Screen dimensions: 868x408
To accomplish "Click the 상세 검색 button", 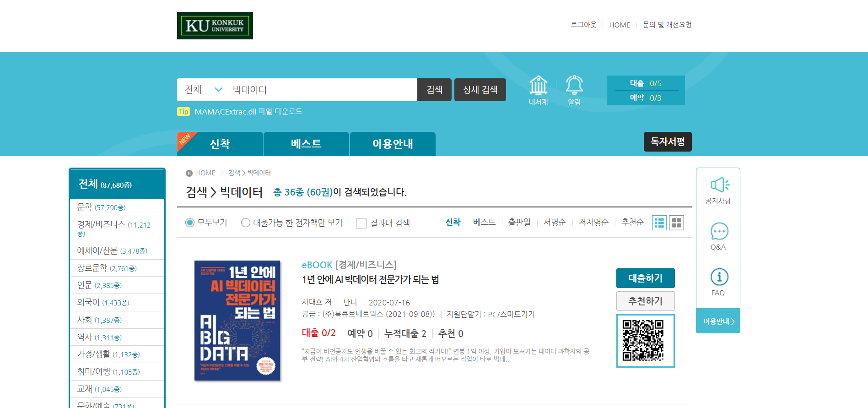I will point(480,90).
